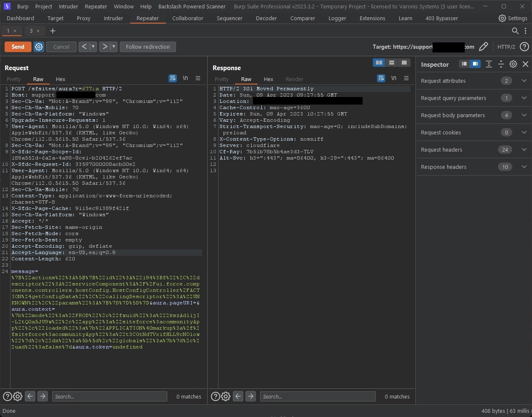Select response Hex view tab
Viewport: 532px width, 417px height.
269,79
